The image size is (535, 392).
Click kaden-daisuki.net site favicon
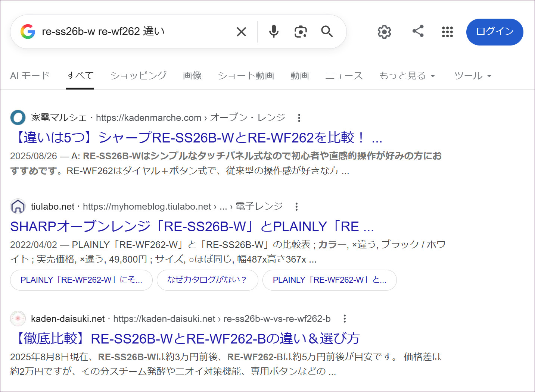[18, 319]
